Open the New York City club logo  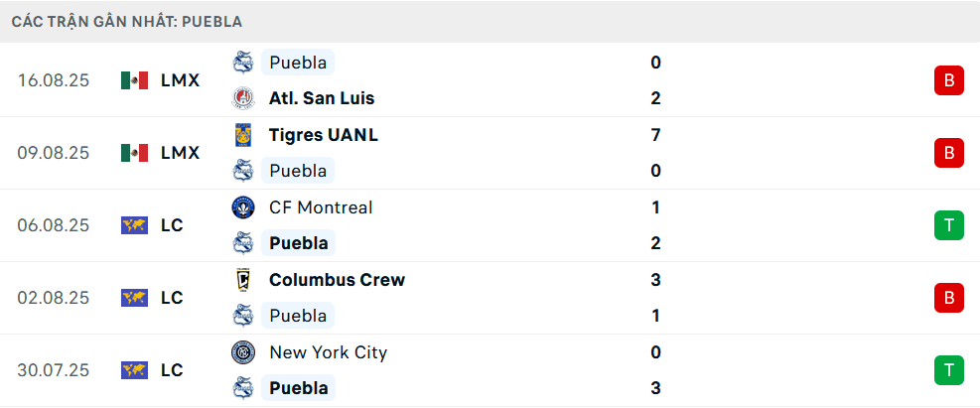[x=243, y=352]
